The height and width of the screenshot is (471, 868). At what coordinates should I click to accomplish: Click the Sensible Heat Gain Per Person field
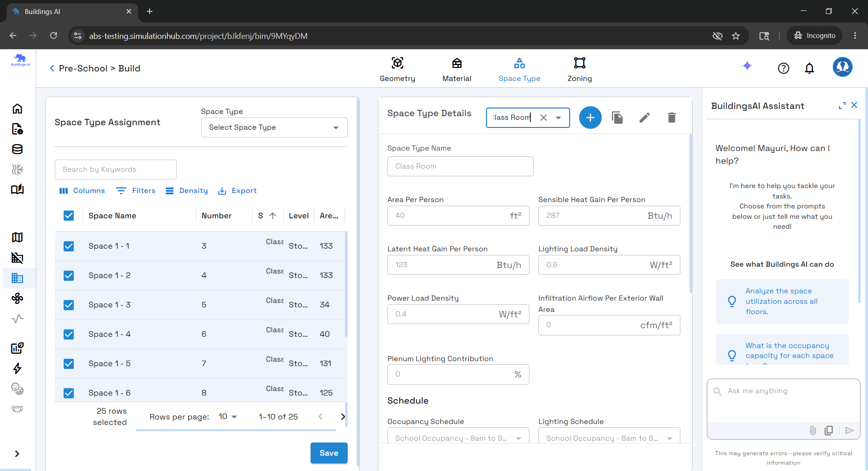point(609,216)
